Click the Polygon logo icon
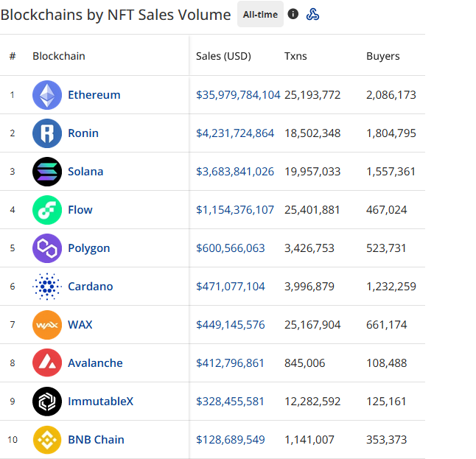 point(47,248)
